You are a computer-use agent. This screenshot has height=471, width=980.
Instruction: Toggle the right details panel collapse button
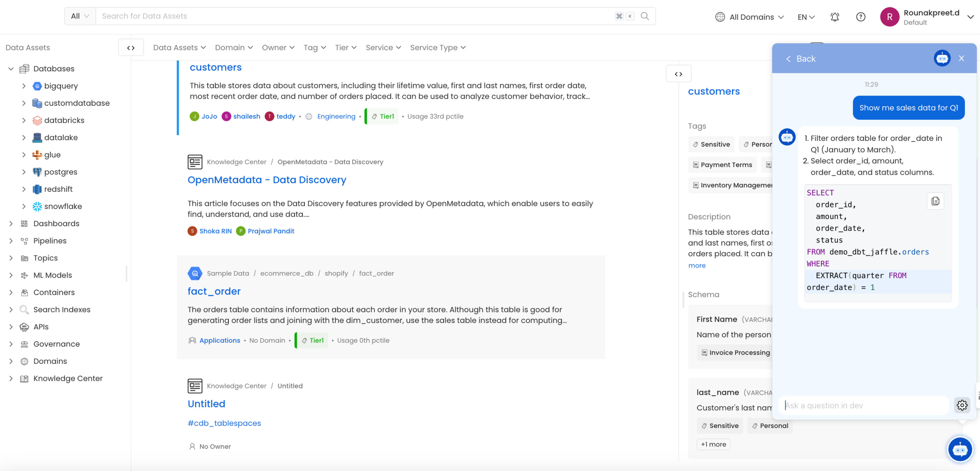click(678, 74)
